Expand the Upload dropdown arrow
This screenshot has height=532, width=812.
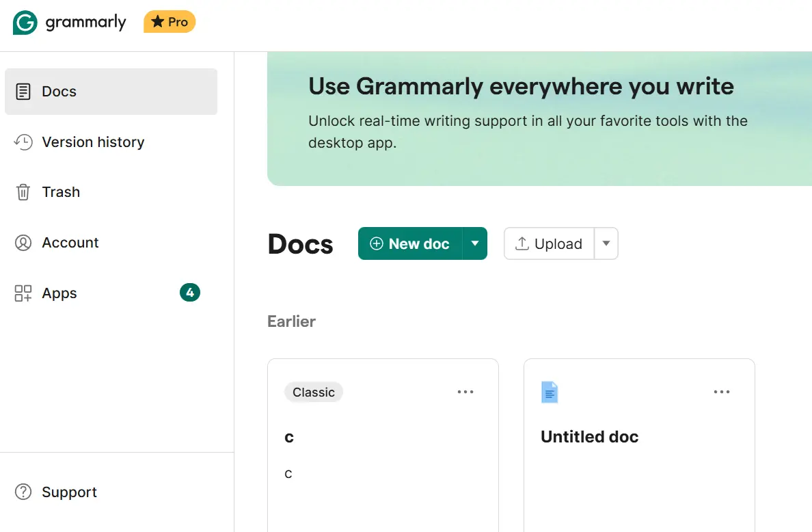(x=606, y=243)
